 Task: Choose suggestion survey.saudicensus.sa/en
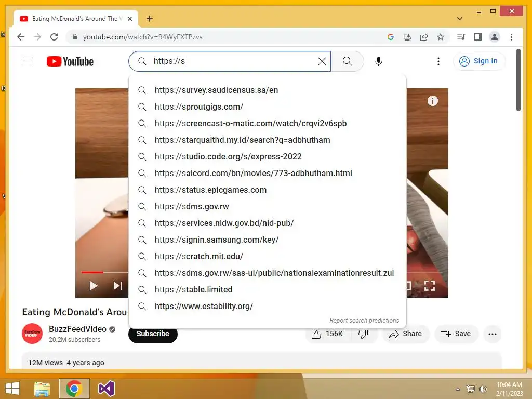(268, 90)
